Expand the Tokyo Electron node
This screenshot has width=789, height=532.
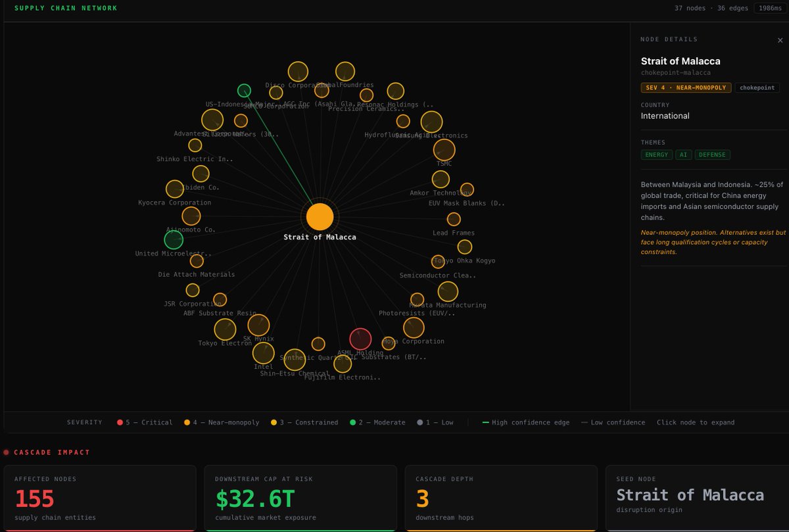click(x=225, y=329)
